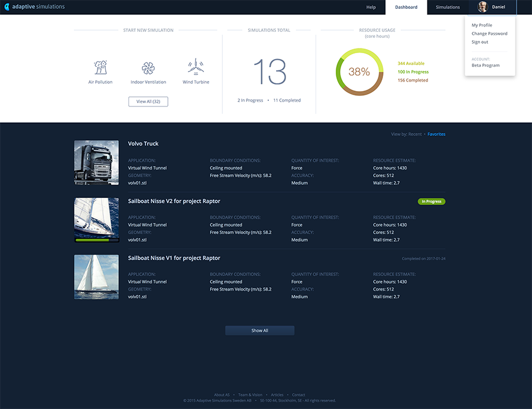Choose the Wind Turbine simulation icon
532x409 pixels.
(196, 66)
